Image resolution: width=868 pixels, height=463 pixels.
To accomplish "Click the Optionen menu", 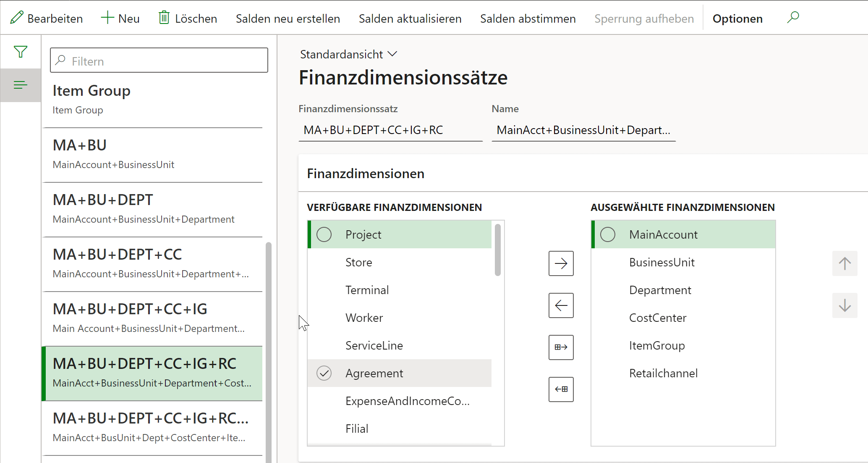I will coord(737,18).
